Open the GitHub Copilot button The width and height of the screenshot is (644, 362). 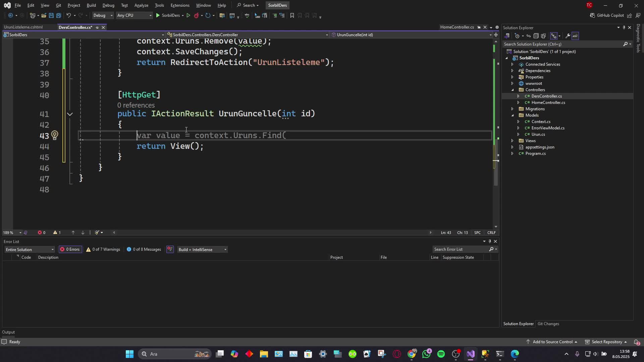pyautogui.click(x=607, y=15)
